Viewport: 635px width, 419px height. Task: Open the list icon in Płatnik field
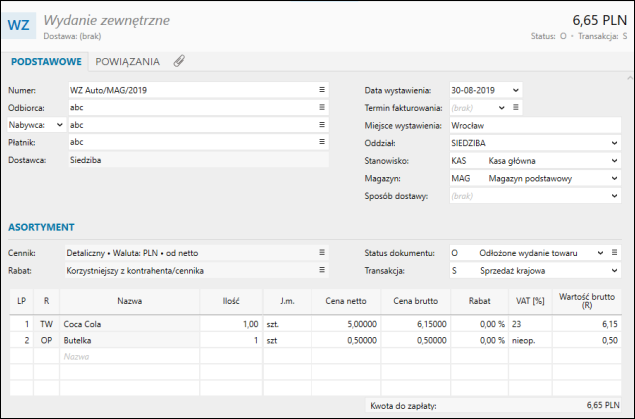[x=322, y=142]
